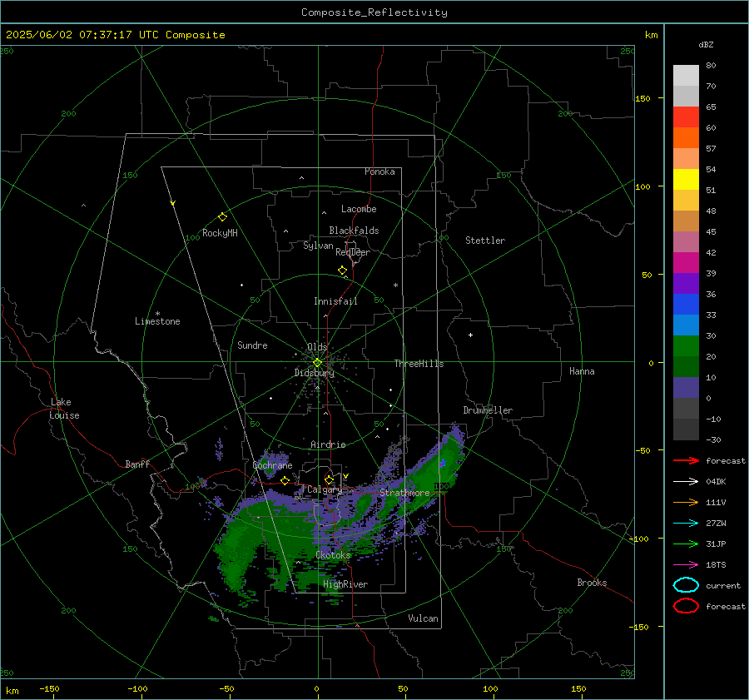
Task: Click the blue-red storm cell northeast of Strathmore
Action: (443, 463)
